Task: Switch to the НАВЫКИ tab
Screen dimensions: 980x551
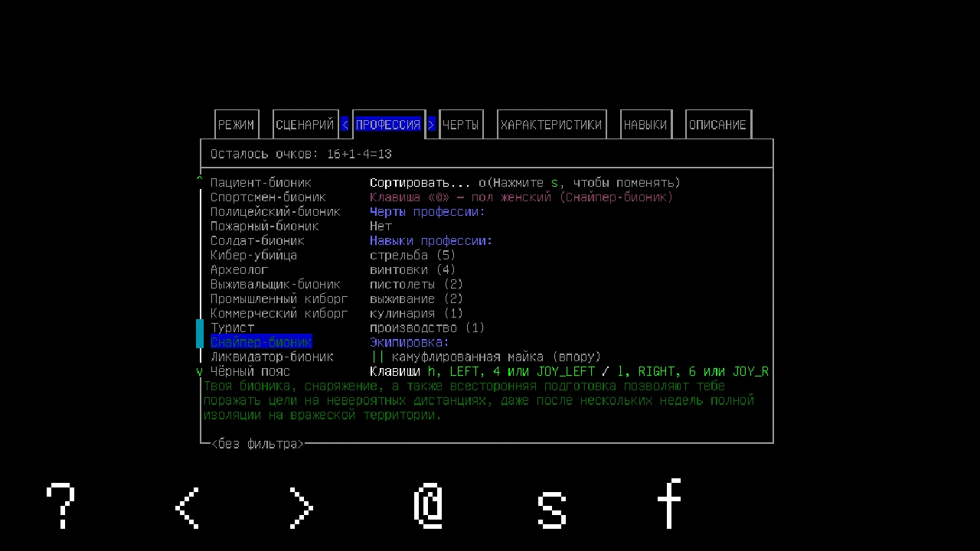Action: tap(645, 125)
